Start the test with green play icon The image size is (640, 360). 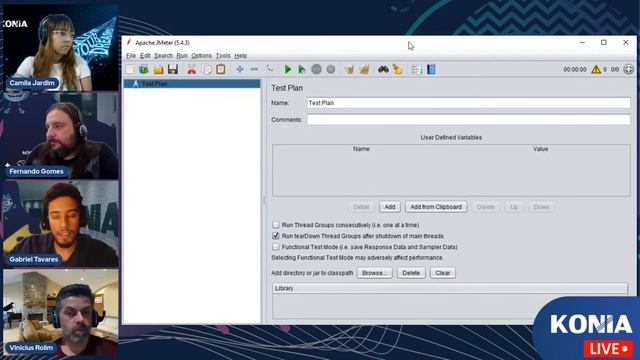[x=288, y=69]
